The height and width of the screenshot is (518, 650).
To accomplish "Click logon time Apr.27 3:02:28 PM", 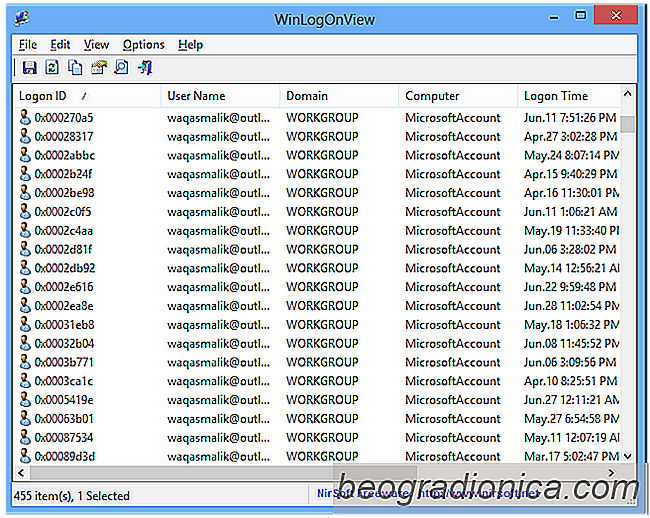I will coord(570,136).
